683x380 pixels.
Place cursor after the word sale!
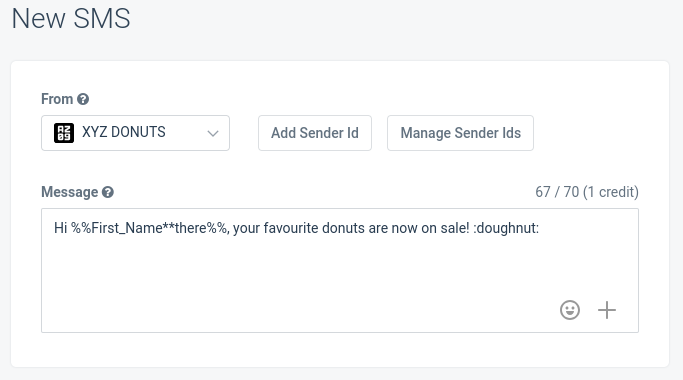point(470,228)
